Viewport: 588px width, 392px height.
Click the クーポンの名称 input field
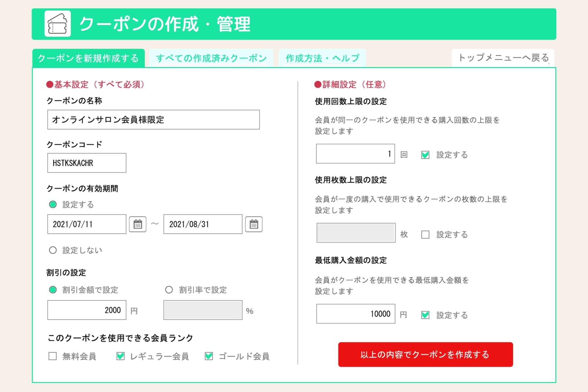coord(153,119)
